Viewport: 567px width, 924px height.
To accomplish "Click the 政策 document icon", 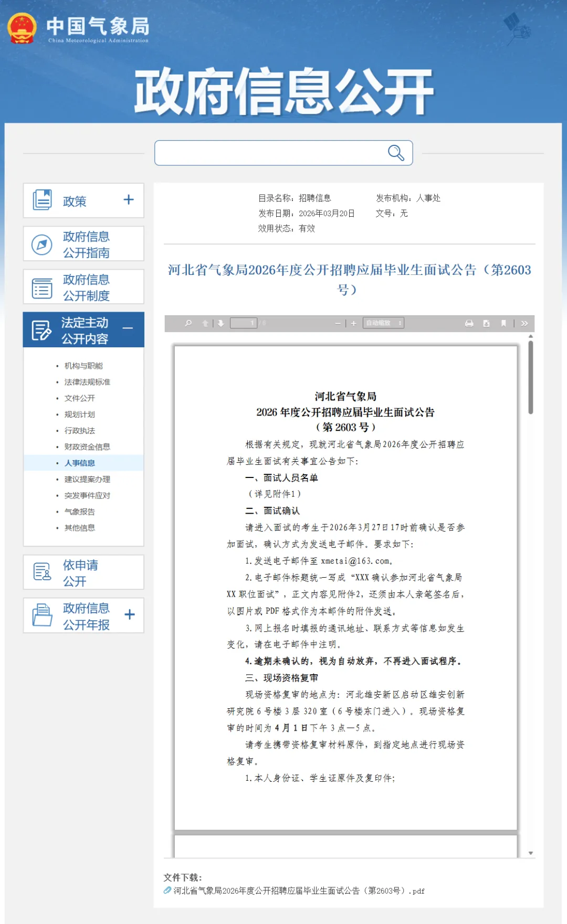I will pyautogui.click(x=42, y=200).
